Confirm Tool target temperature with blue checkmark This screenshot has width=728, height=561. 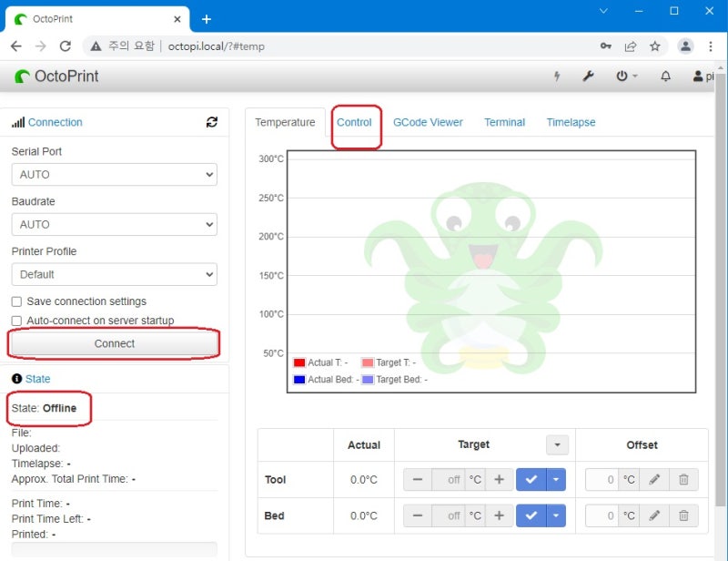click(x=533, y=479)
